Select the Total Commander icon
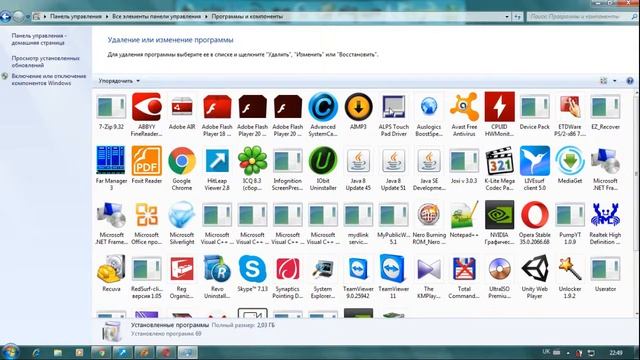Image resolution: width=640 pixels, height=360 pixels. pyautogui.click(x=464, y=269)
